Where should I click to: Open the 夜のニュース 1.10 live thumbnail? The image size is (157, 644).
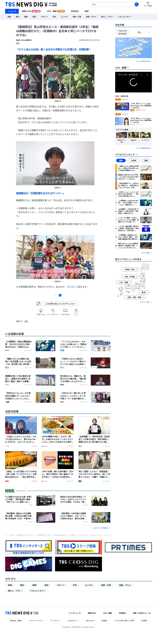122,106
